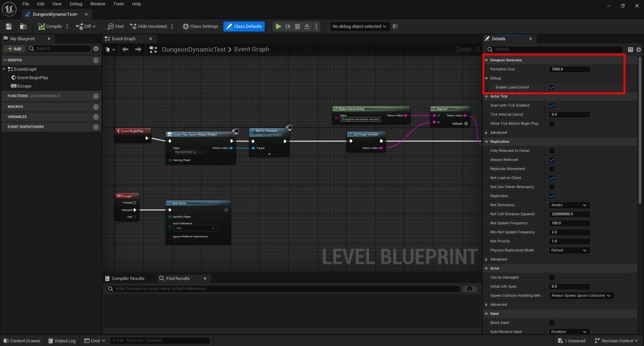Start Play in editor
The width and height of the screenshot is (644, 346).
278,26
